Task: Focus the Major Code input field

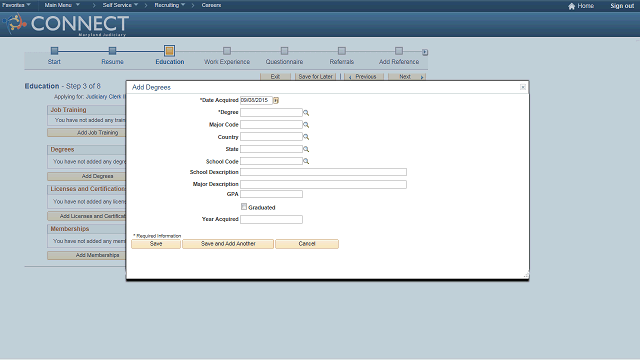Action: click(x=271, y=124)
